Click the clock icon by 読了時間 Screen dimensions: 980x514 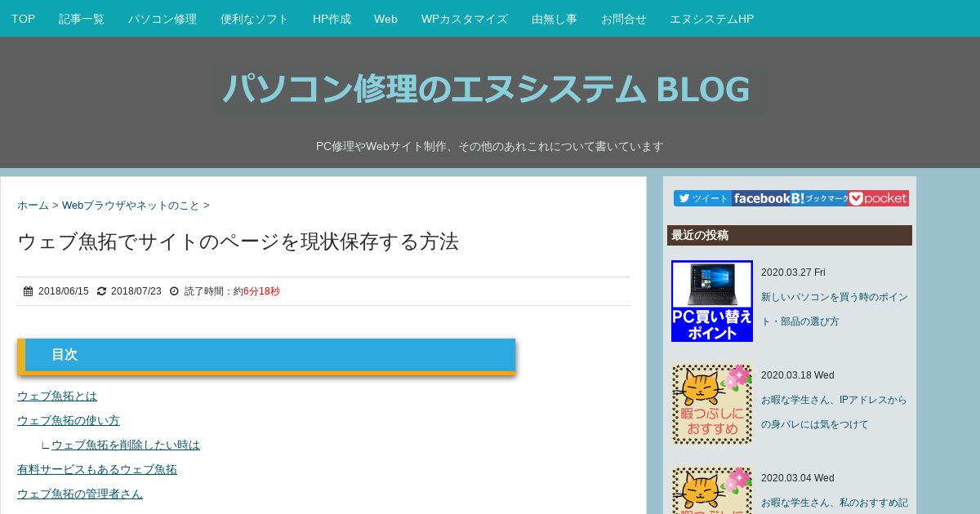pos(174,291)
